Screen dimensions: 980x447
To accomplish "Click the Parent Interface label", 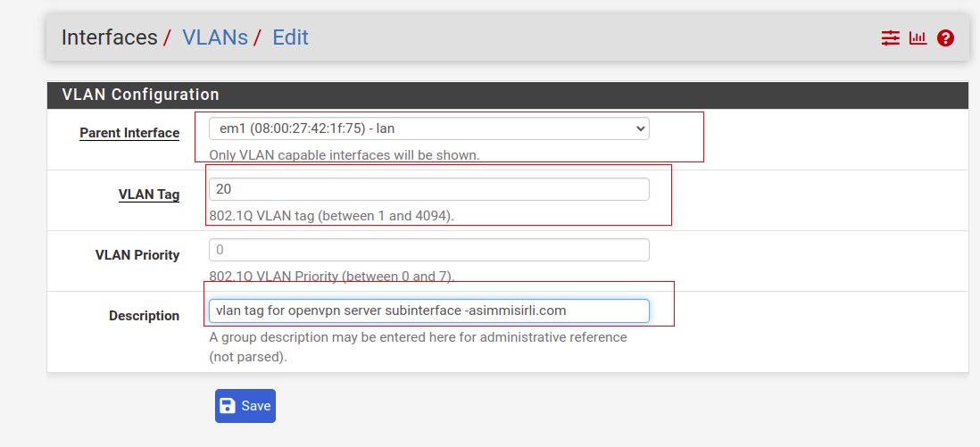I will (x=129, y=133).
